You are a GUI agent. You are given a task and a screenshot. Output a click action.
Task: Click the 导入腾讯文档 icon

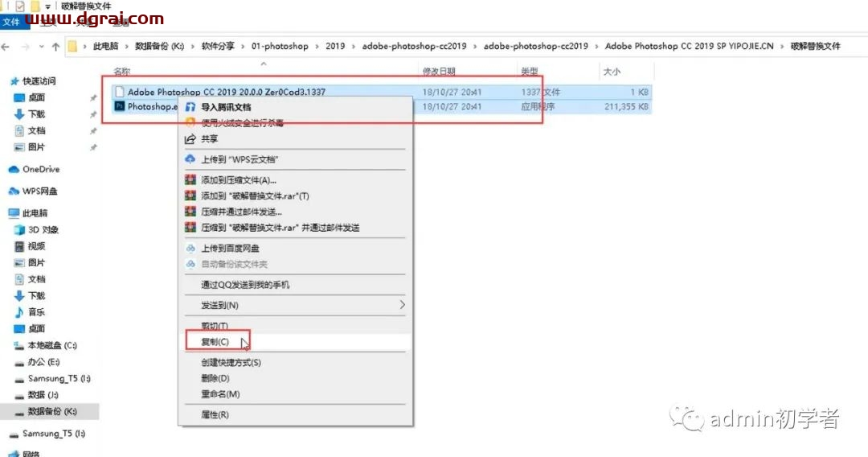190,107
